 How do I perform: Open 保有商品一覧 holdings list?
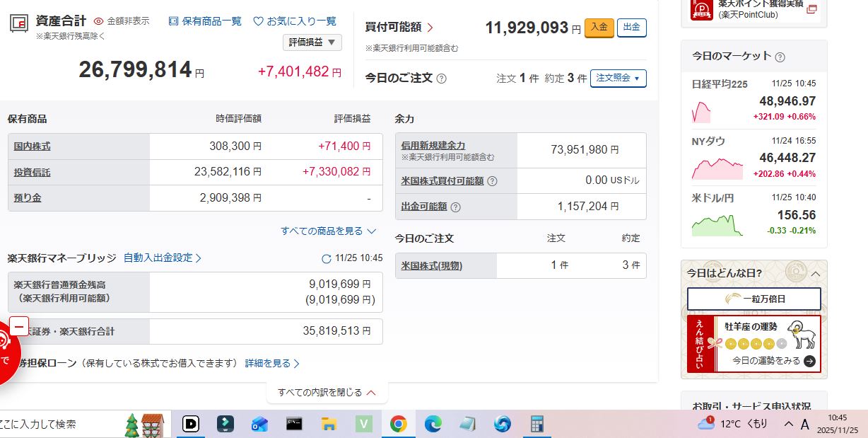pos(205,21)
